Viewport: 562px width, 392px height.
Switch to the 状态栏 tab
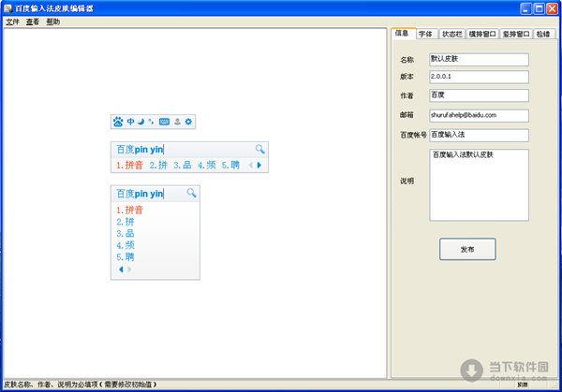[451, 34]
